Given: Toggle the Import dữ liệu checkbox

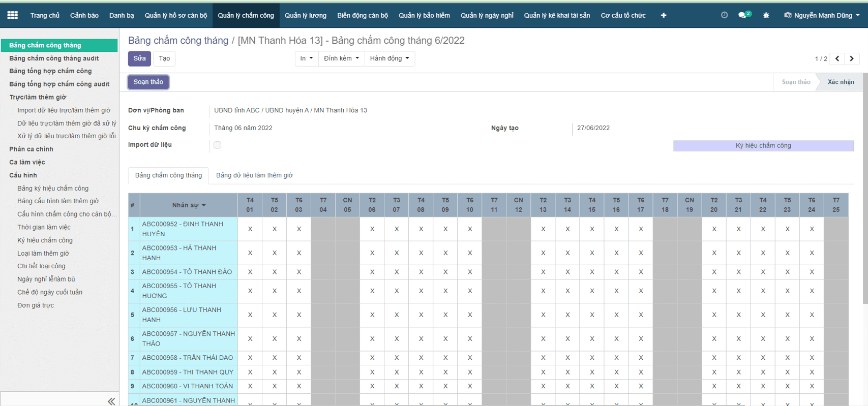Looking at the screenshot, I should [x=218, y=145].
